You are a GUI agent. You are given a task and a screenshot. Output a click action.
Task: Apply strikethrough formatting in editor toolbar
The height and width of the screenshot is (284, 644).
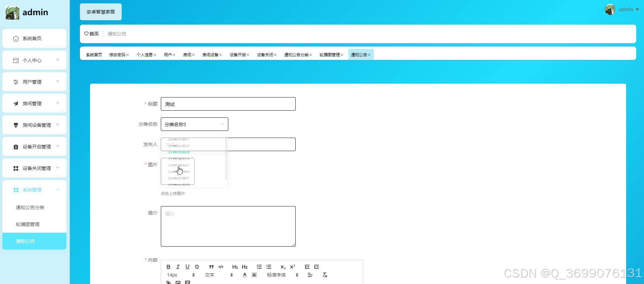tap(197, 267)
